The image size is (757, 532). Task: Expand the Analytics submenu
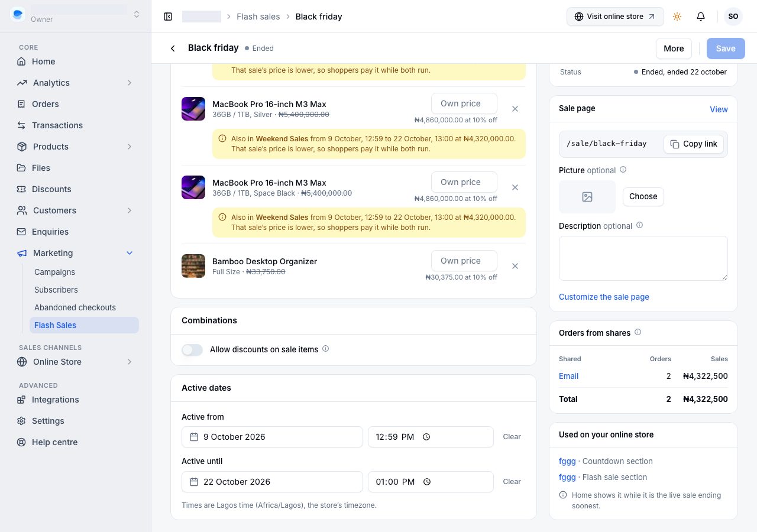130,83
